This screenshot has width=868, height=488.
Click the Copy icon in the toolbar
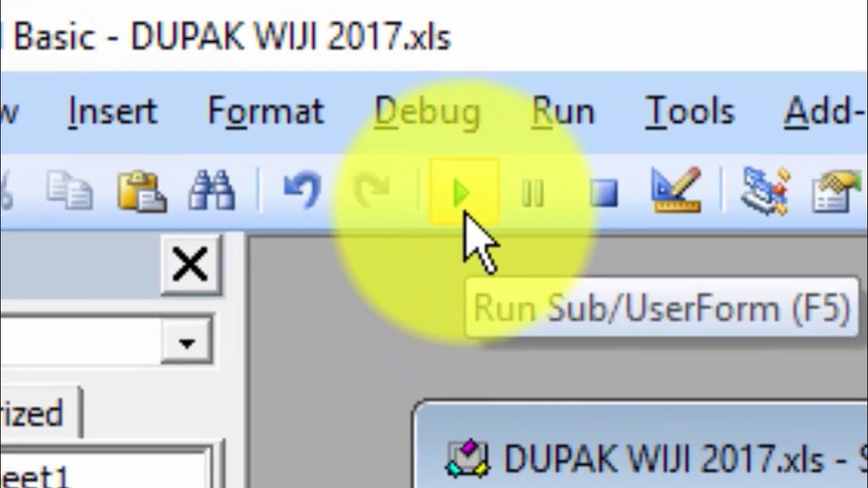[x=70, y=190]
